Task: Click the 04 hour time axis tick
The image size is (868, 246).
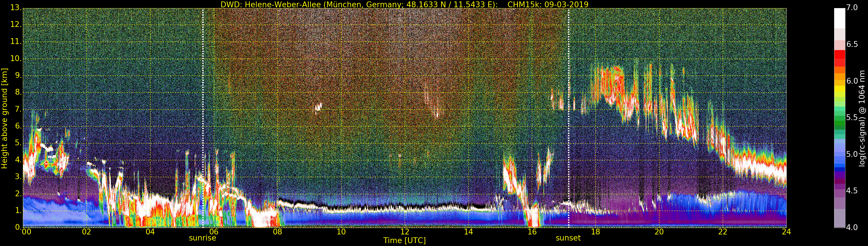Action: point(150,232)
